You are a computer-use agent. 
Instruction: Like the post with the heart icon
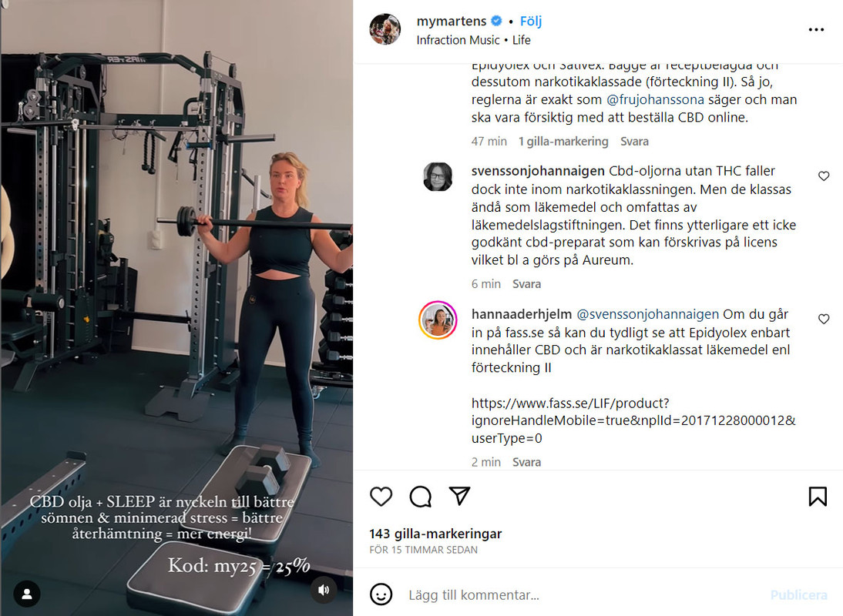(381, 496)
